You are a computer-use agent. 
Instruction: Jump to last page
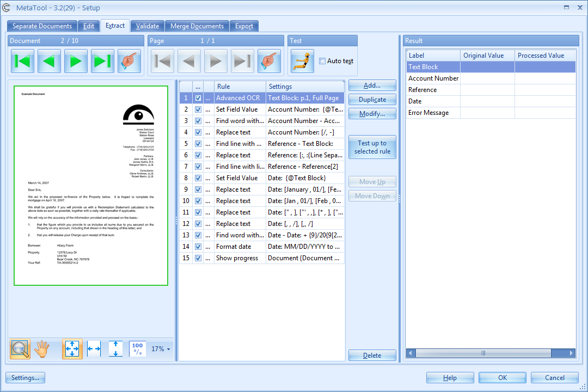click(x=242, y=61)
